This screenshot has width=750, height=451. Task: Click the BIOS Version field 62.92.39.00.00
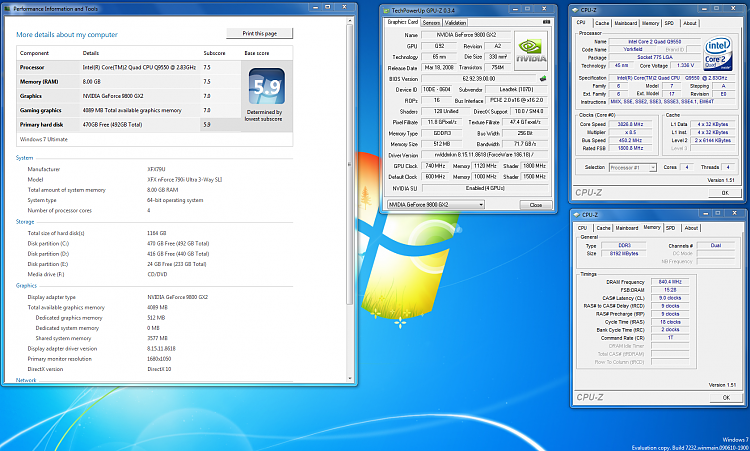coord(479,78)
